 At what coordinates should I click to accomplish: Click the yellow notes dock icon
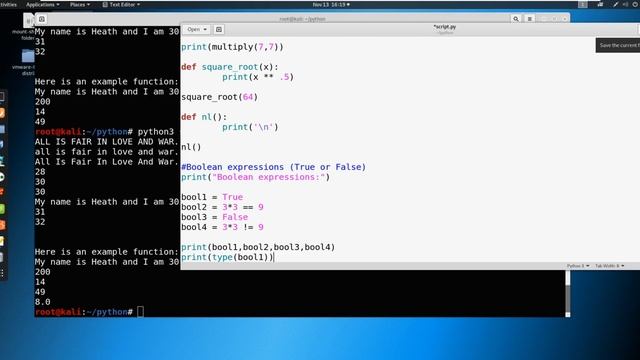2,241
